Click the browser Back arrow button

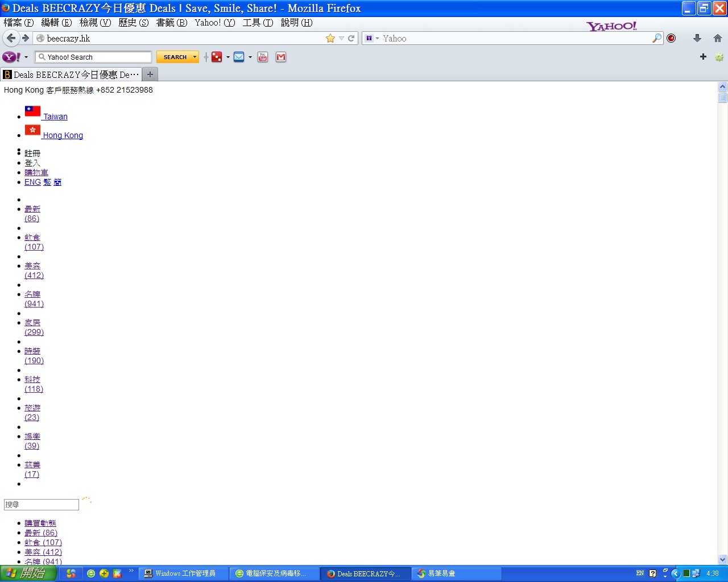(x=11, y=38)
